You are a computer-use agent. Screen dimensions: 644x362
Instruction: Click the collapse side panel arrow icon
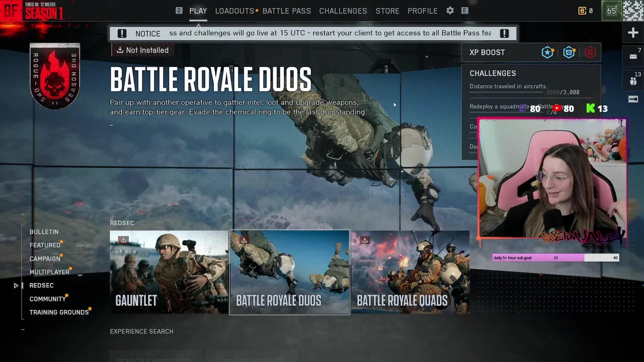tap(633, 99)
